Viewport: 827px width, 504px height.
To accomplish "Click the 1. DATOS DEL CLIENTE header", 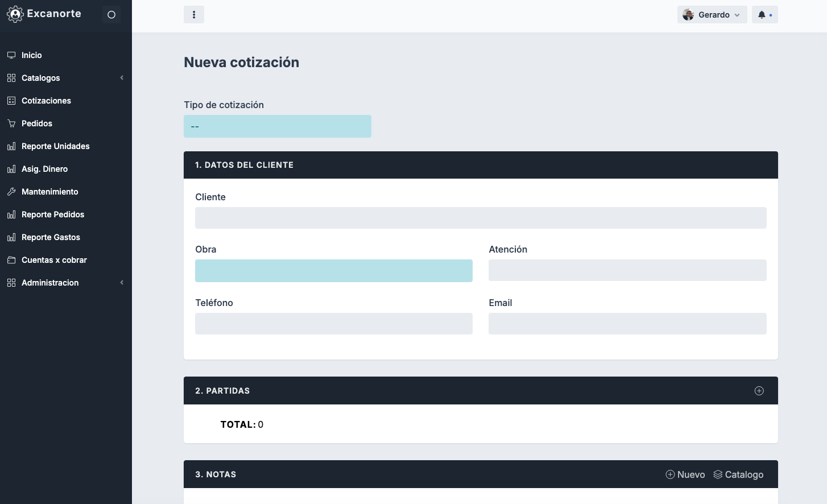I will coord(481,165).
